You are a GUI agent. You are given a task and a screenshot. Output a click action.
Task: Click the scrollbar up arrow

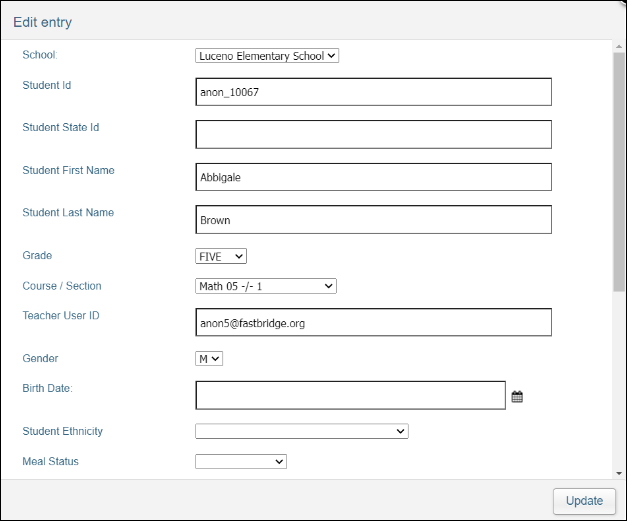(619, 46)
